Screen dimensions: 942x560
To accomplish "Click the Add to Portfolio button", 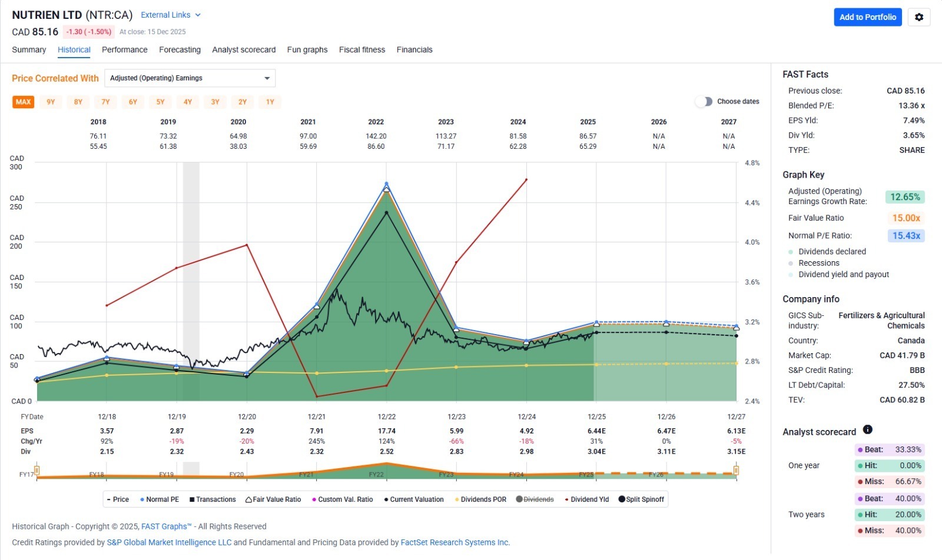I will coord(867,17).
